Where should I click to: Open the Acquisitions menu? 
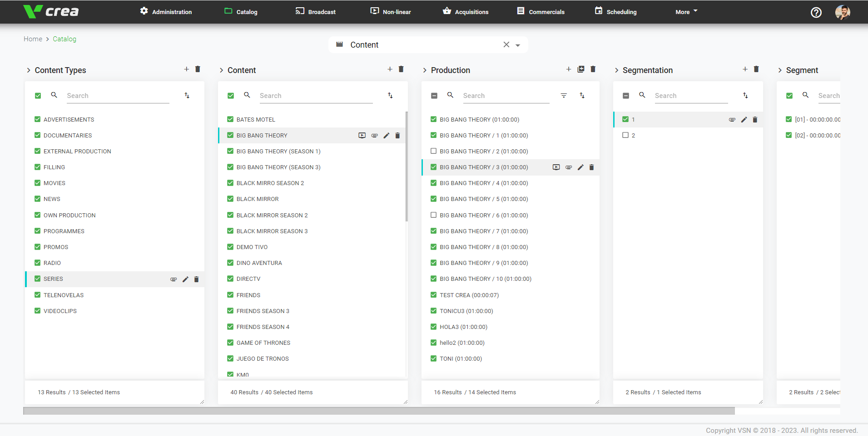[x=466, y=11]
